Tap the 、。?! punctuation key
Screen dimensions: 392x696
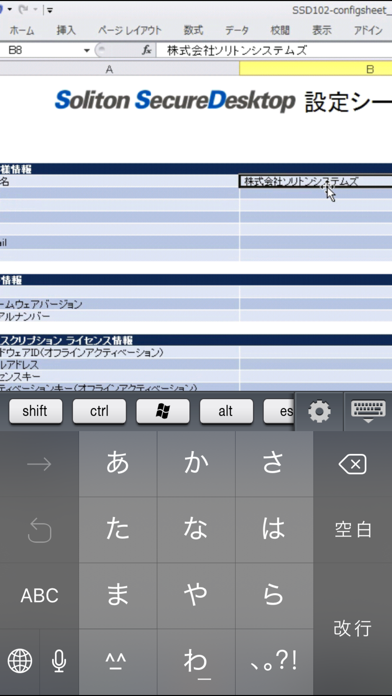[x=274, y=662]
